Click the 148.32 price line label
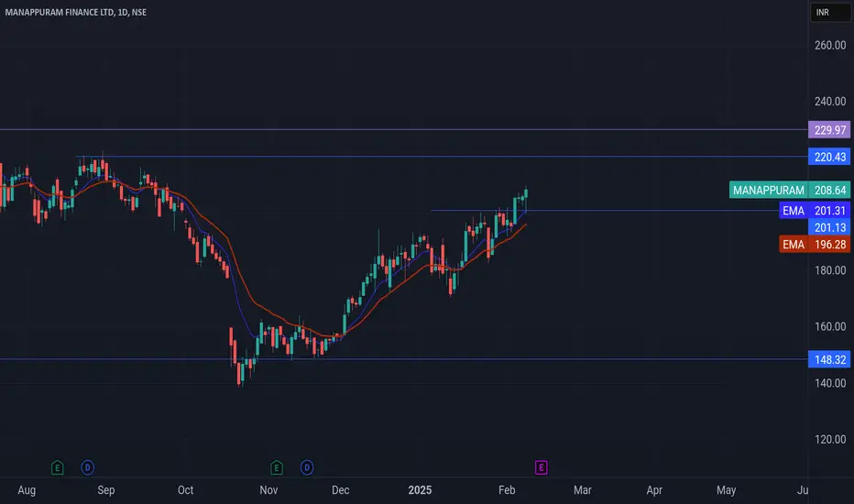 (x=829, y=359)
